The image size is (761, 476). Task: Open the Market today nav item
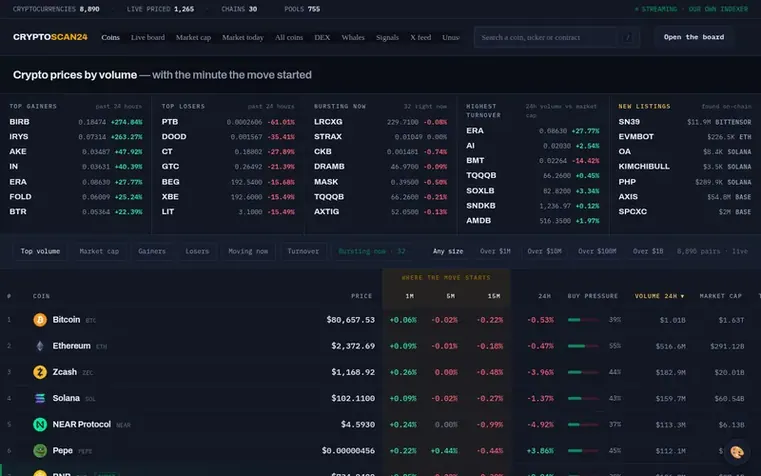[243, 37]
